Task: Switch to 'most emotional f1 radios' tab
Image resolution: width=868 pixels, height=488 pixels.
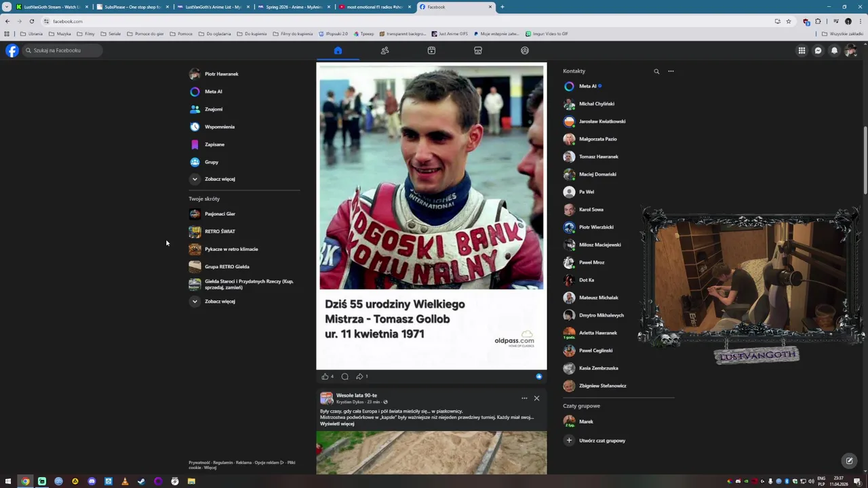Action: pos(374,7)
